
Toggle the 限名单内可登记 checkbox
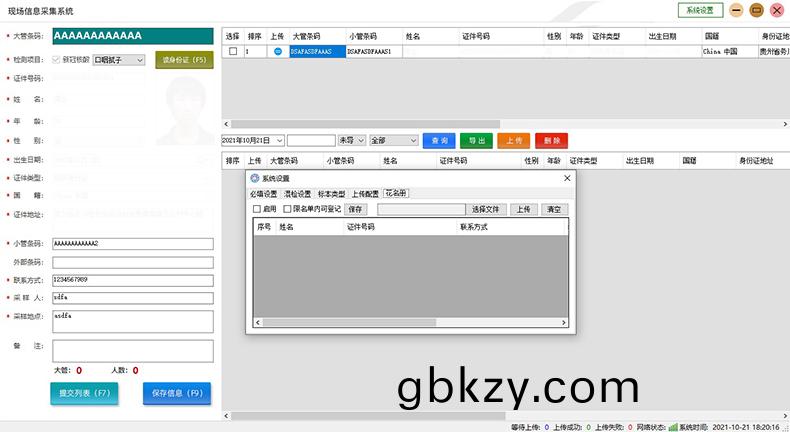point(288,210)
